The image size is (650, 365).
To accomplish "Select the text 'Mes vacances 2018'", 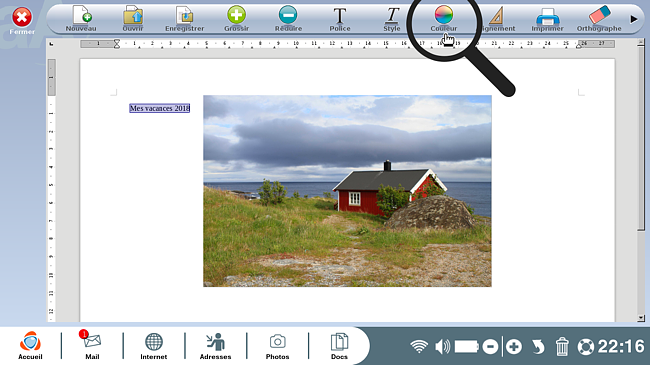I will [x=160, y=108].
